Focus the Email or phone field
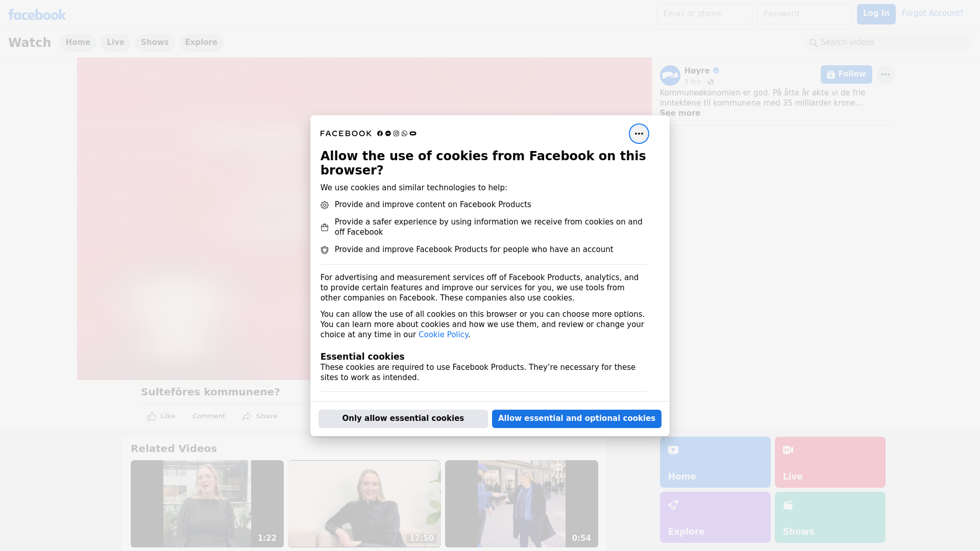This screenshot has height=551, width=980. tap(704, 14)
